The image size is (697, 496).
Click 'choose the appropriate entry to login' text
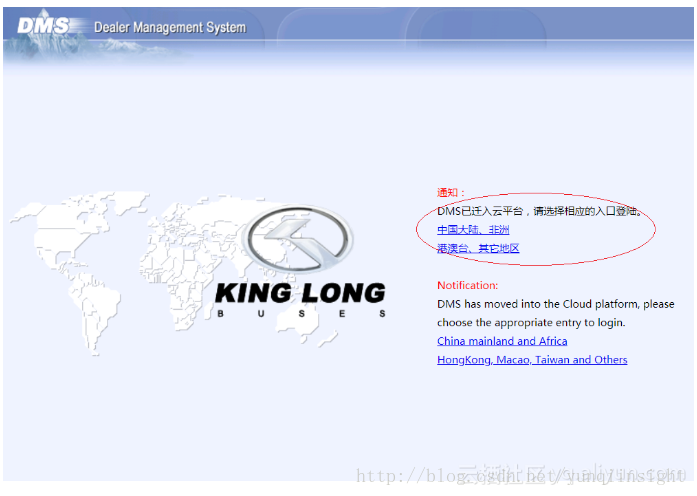[x=531, y=323]
